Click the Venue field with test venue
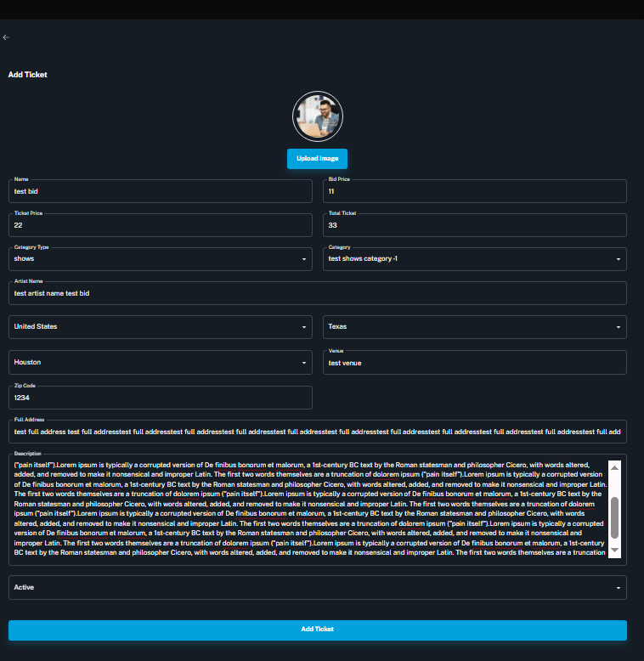This screenshot has height=661, width=644. pyautogui.click(x=475, y=363)
